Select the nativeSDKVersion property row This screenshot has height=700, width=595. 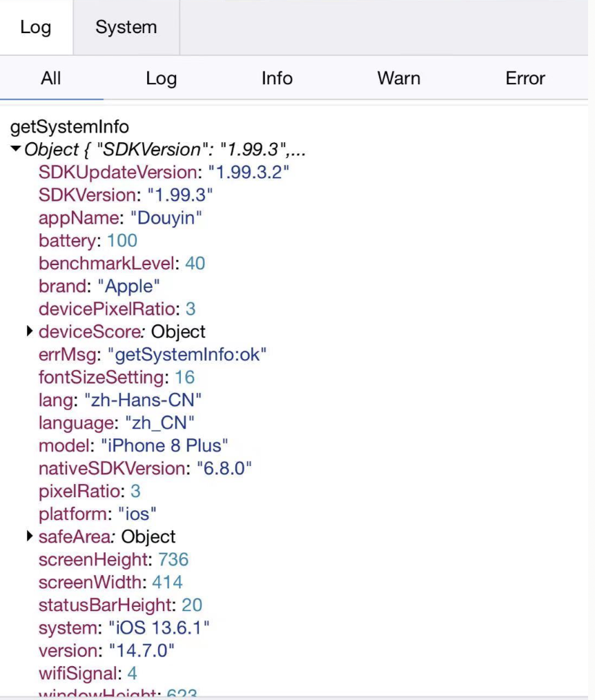tap(145, 468)
